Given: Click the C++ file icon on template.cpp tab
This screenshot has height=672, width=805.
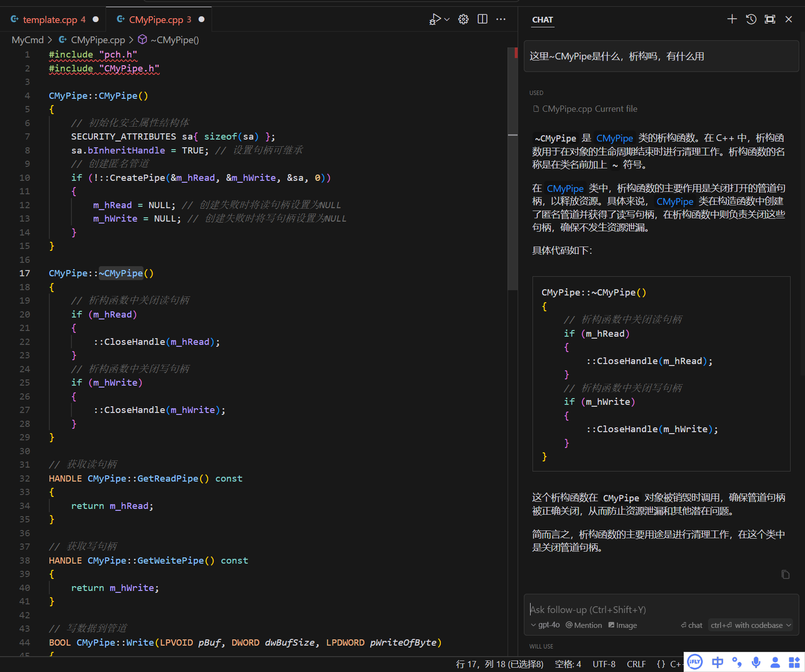Looking at the screenshot, I should click(15, 19).
